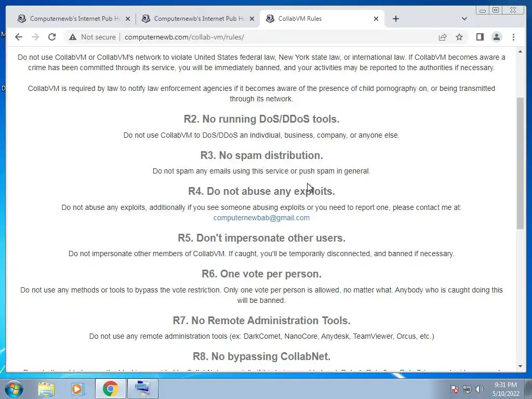532x399 pixels.
Task: Open the Windows Start menu
Action: 13,389
